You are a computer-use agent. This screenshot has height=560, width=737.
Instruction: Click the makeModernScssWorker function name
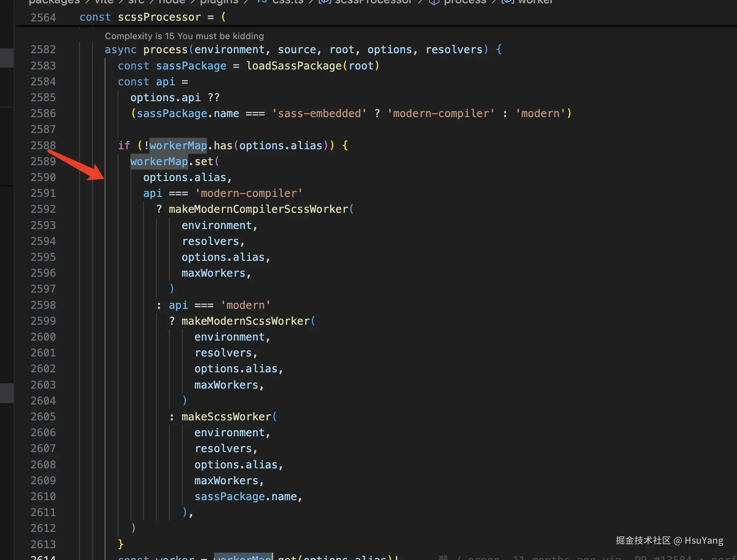245,321
